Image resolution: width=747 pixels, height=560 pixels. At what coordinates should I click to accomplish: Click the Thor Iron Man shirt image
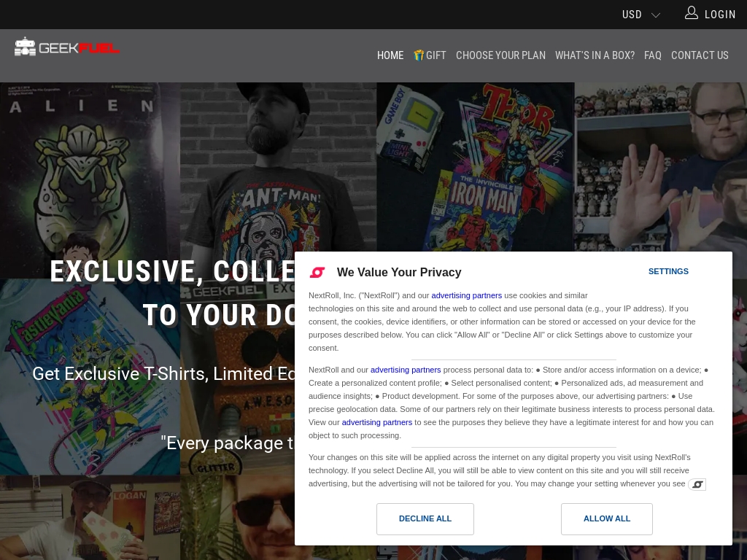pyautogui.click(x=476, y=167)
